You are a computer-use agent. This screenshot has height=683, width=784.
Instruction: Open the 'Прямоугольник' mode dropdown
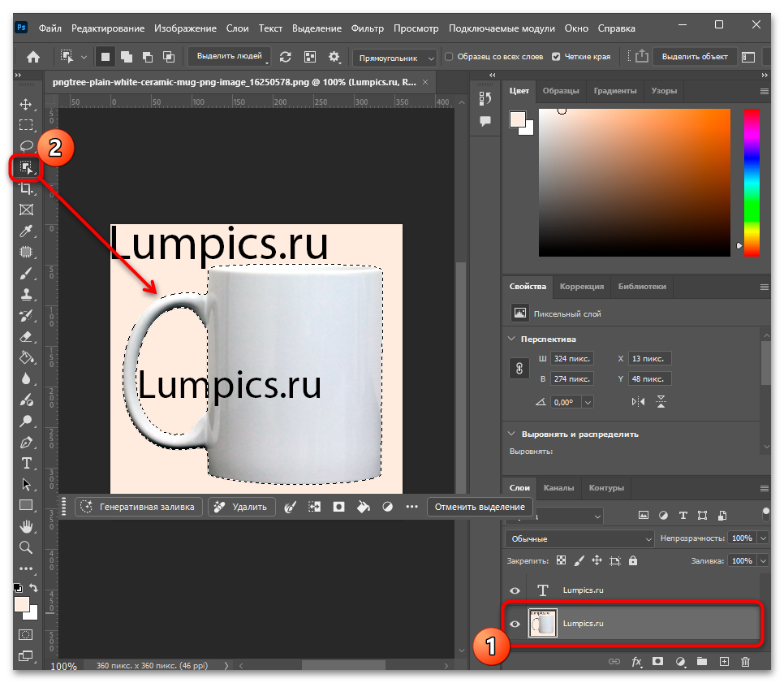(394, 58)
